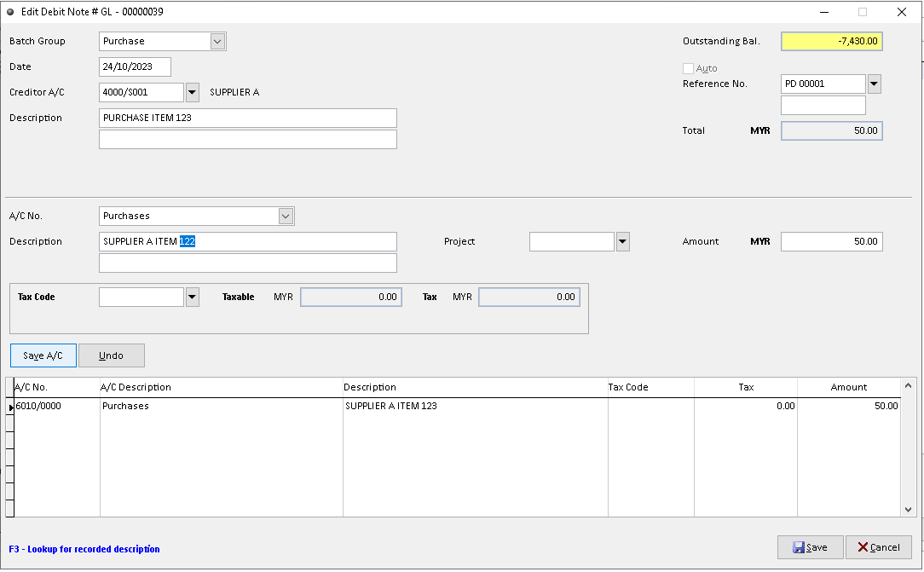Select the row cell 6010/0000

coord(56,406)
